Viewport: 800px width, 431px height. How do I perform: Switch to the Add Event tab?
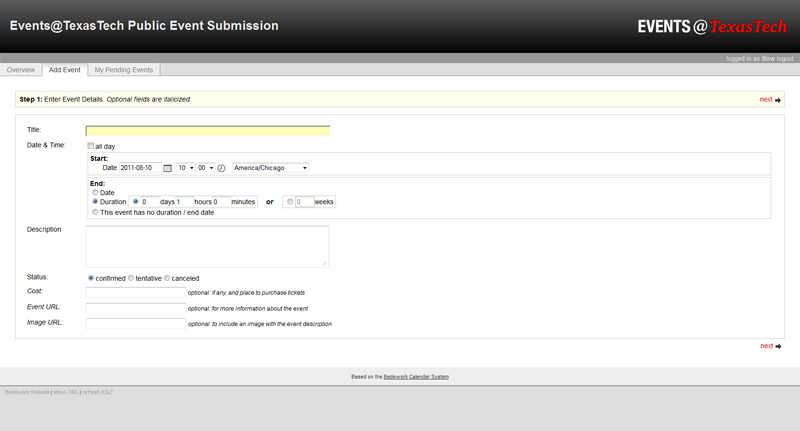coord(65,70)
